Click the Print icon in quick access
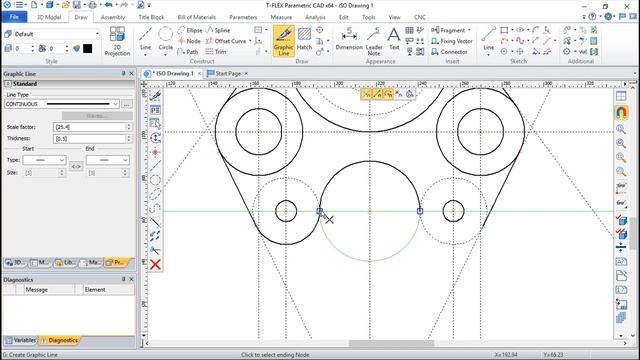The image size is (640, 360). 93,5
